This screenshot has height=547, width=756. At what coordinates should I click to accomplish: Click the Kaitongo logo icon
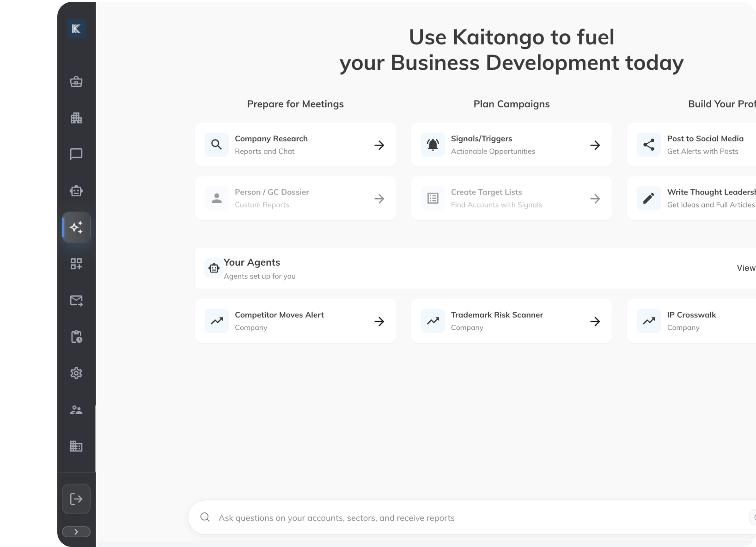click(x=76, y=29)
